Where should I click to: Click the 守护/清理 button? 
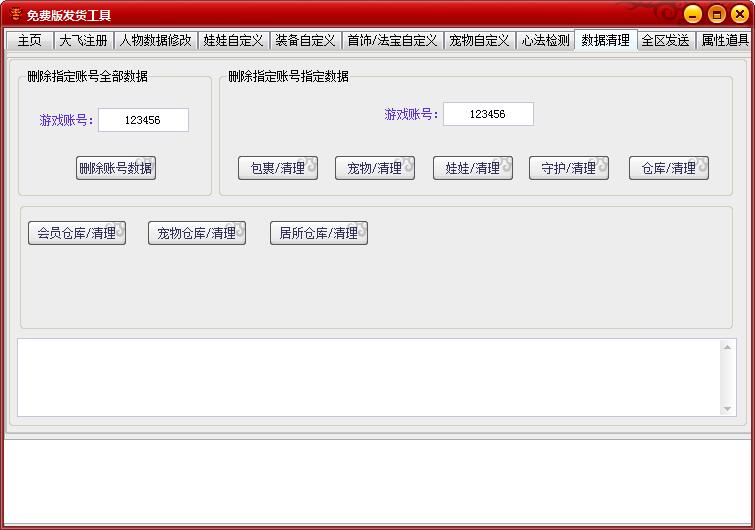[568, 168]
